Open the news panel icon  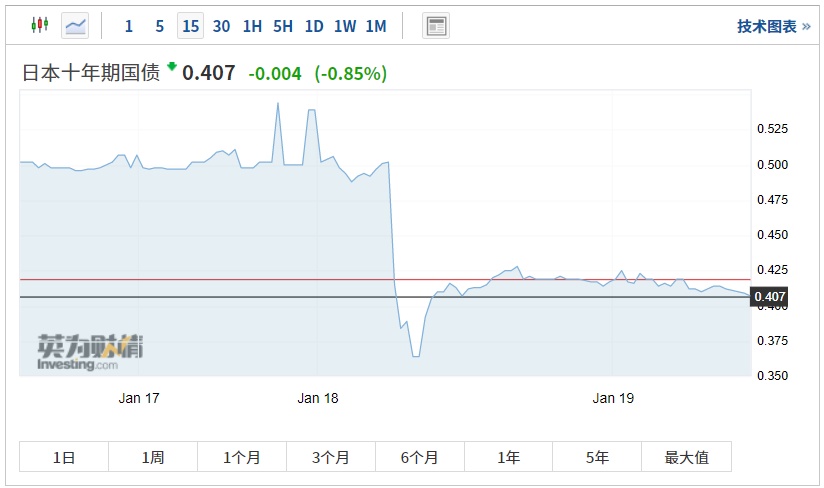coord(435,26)
